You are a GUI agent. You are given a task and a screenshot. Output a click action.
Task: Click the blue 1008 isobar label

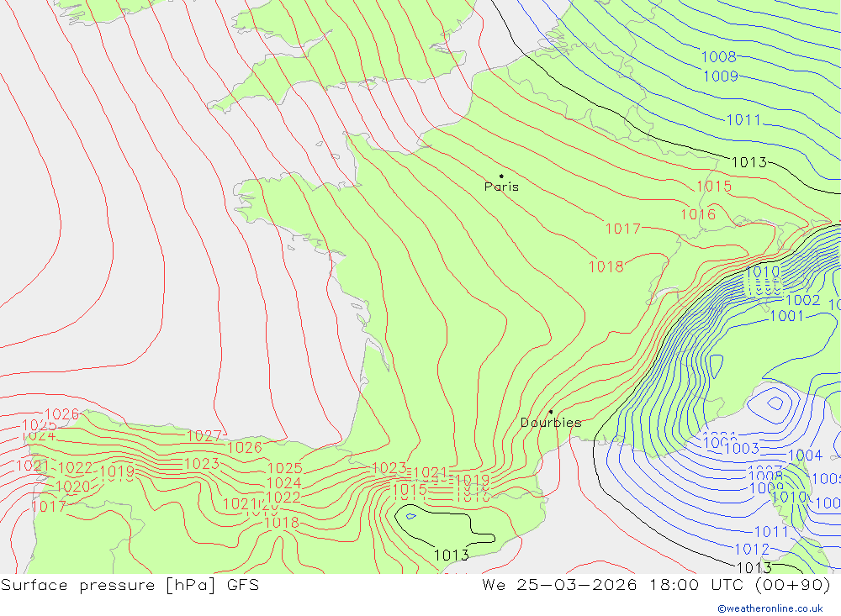pyautogui.click(x=719, y=57)
